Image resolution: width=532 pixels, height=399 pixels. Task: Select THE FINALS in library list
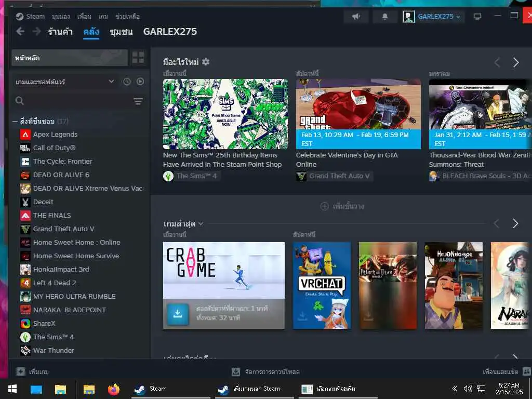52,216
